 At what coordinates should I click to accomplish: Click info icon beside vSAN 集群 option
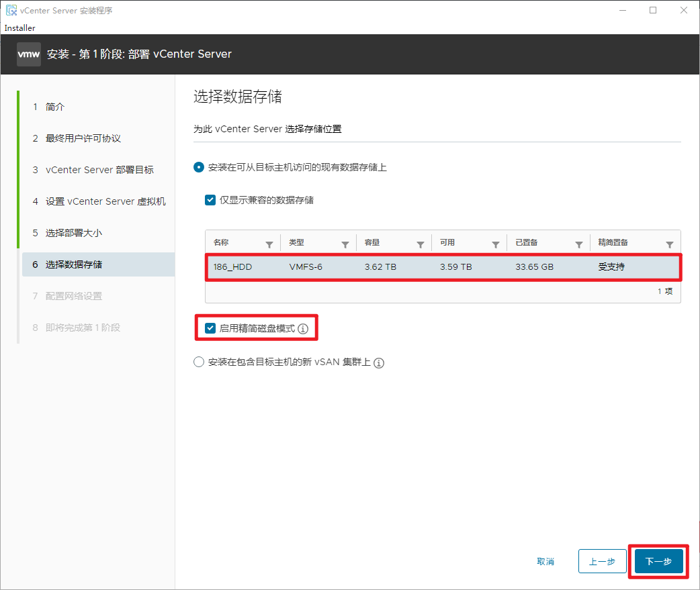coord(379,363)
